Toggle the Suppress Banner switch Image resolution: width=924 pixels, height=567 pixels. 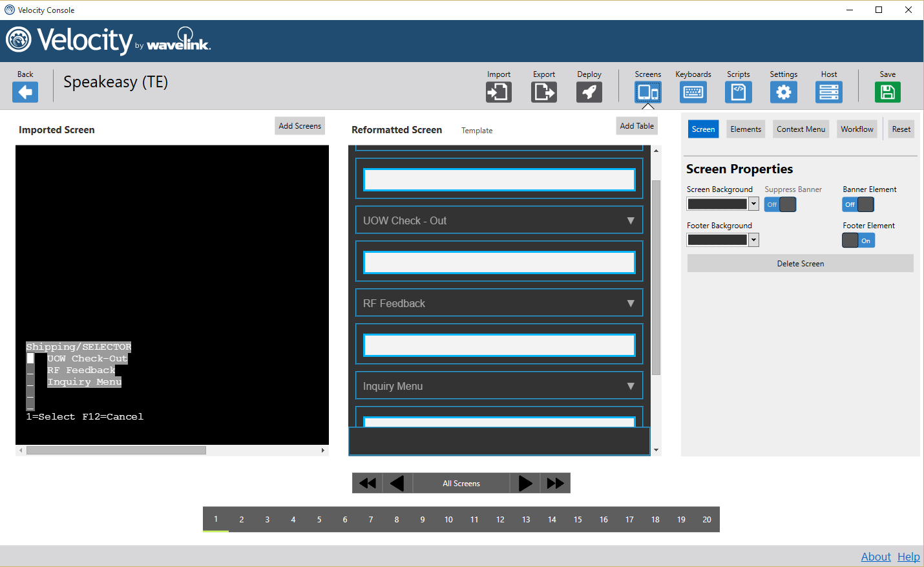tap(780, 204)
